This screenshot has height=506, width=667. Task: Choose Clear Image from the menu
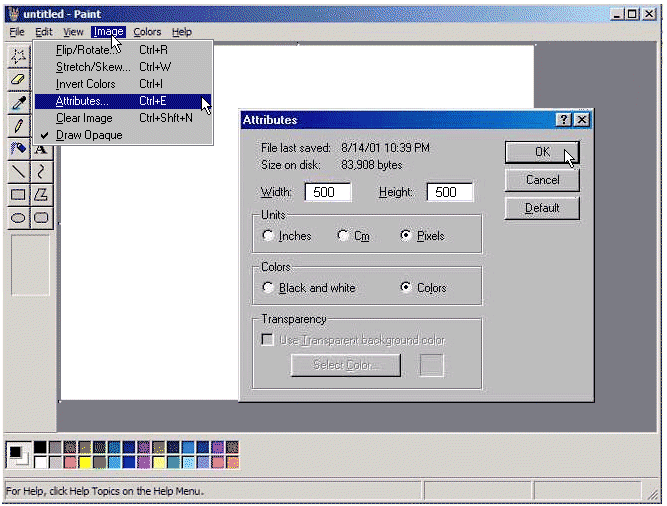[x=84, y=118]
